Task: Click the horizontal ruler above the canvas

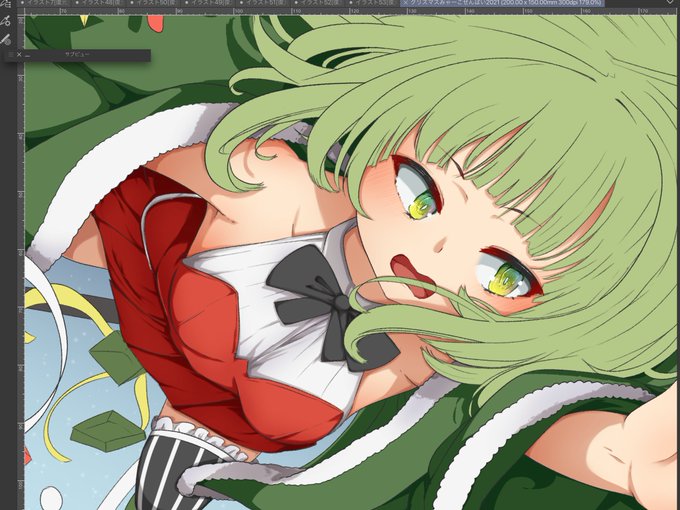Action: (351, 11)
